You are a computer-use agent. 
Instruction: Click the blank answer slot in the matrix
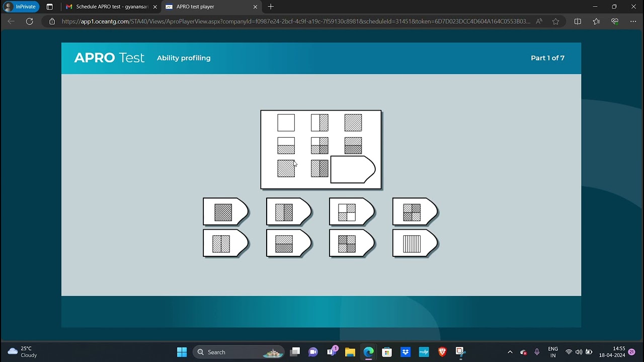[x=353, y=169]
